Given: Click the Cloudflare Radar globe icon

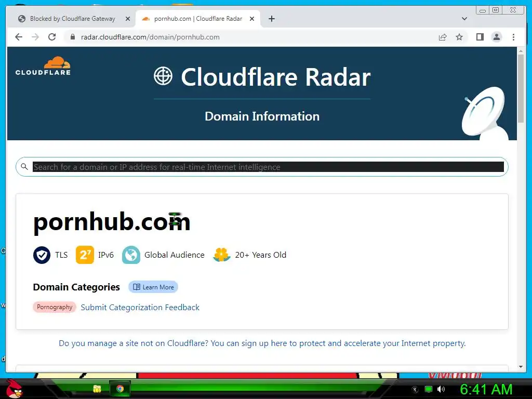Looking at the screenshot, I should (x=163, y=76).
